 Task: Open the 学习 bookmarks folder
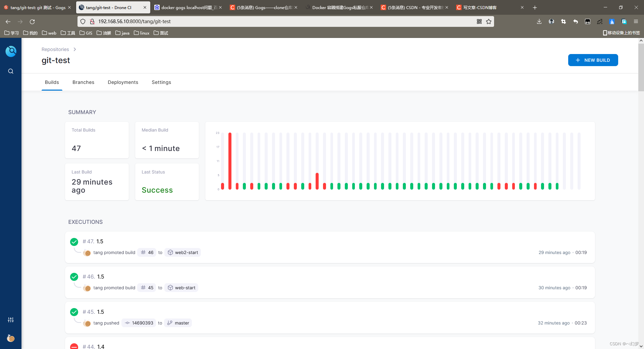pyautogui.click(x=11, y=33)
